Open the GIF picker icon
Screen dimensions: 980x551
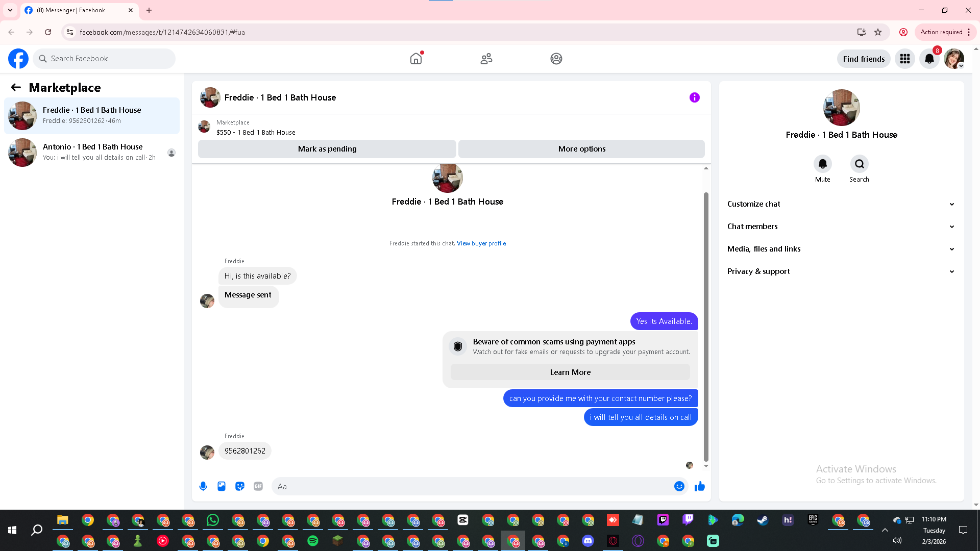click(x=258, y=486)
